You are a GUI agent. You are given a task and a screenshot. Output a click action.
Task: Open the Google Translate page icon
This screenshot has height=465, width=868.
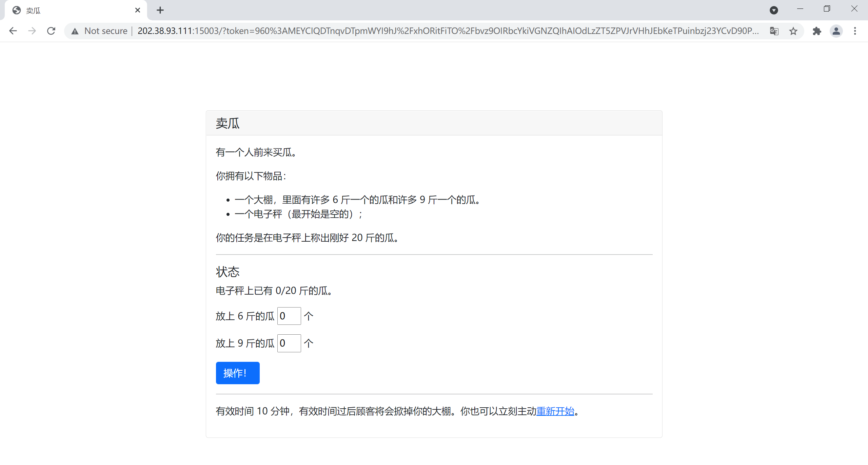pyautogui.click(x=774, y=31)
